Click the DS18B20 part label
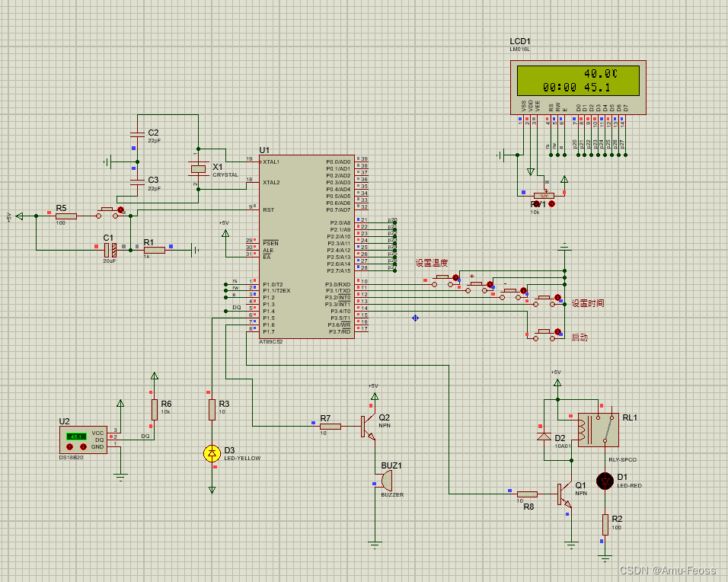The width and height of the screenshot is (728, 582). point(71,458)
